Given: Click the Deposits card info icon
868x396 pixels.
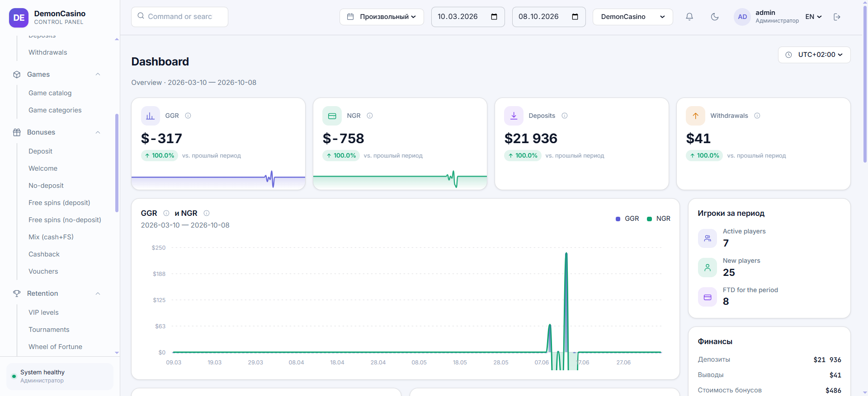Looking at the screenshot, I should (565, 116).
